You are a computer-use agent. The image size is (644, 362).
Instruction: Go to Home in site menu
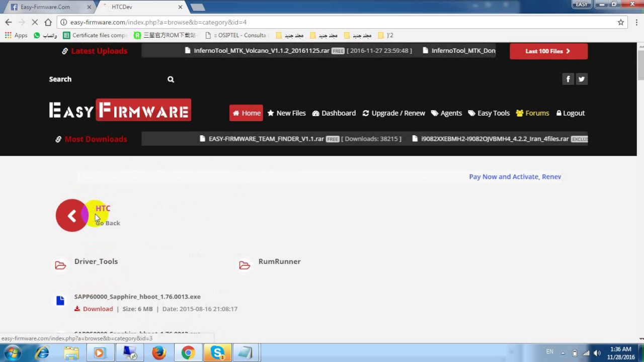click(247, 113)
